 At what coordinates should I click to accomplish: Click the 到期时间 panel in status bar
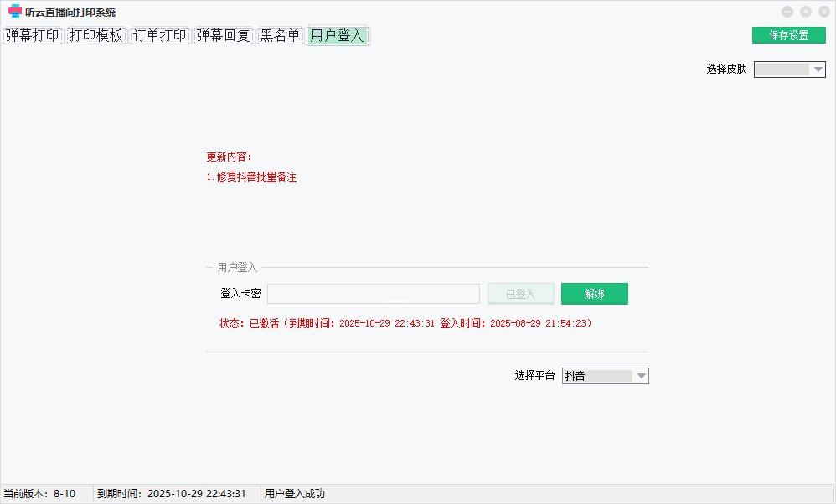coord(172,494)
